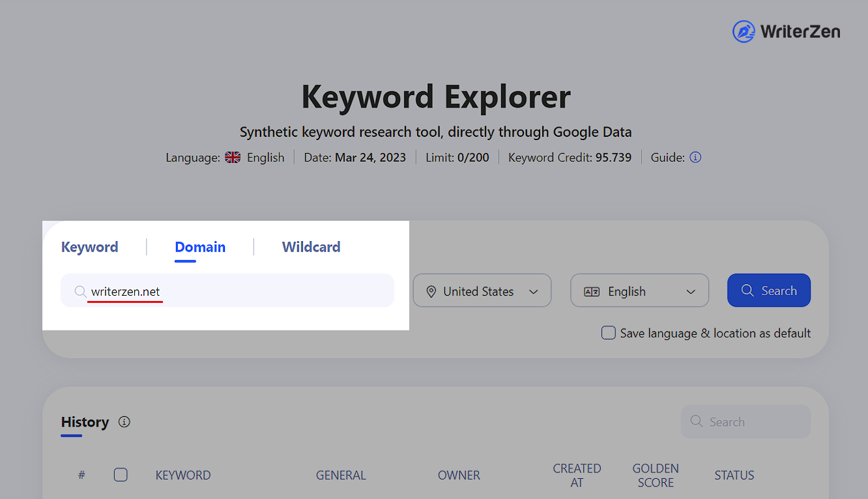Viewport: 868px width, 499px height.
Task: Click the History heading tab
Action: (85, 422)
